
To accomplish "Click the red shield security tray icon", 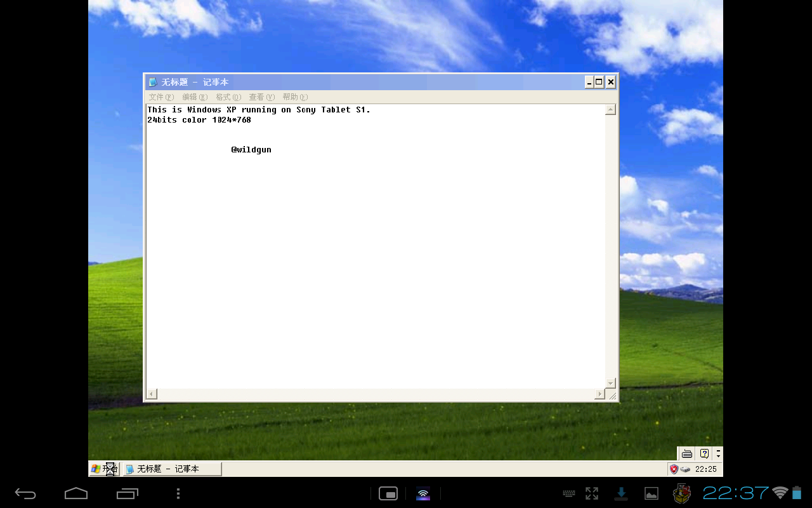I will click(x=674, y=469).
